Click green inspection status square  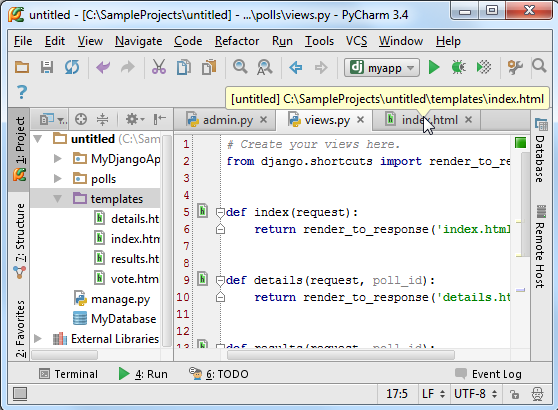tap(520, 143)
